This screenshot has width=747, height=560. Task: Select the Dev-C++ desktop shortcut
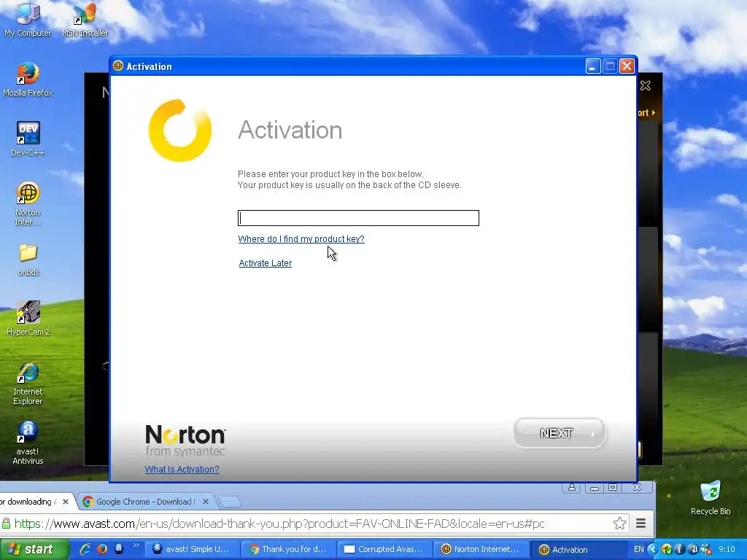click(28, 139)
